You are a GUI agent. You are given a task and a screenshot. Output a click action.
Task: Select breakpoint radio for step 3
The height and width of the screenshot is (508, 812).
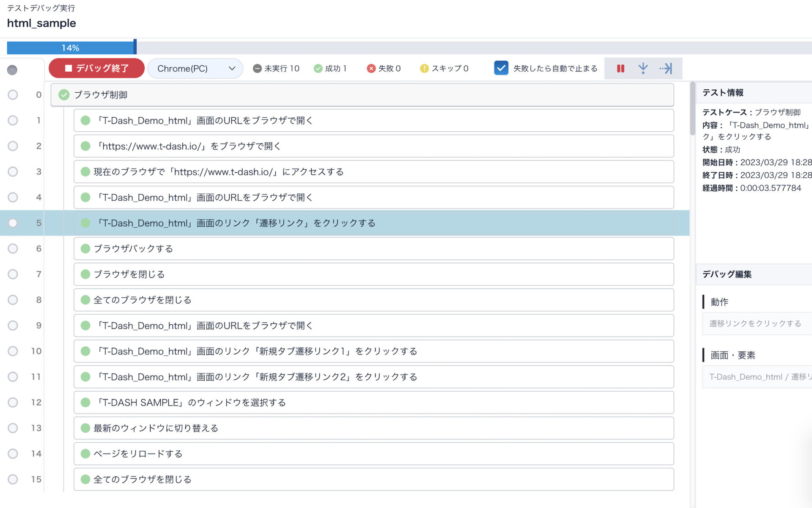[x=13, y=172]
